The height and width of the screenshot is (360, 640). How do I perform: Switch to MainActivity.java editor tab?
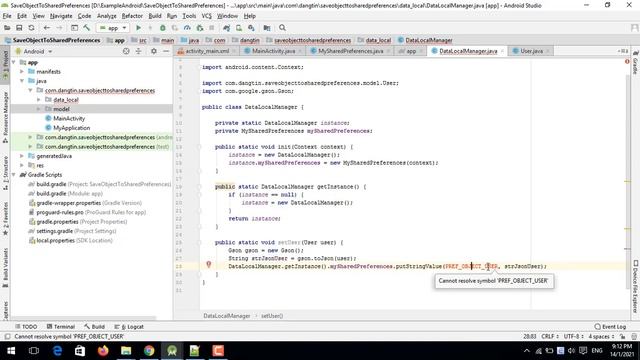273,51
